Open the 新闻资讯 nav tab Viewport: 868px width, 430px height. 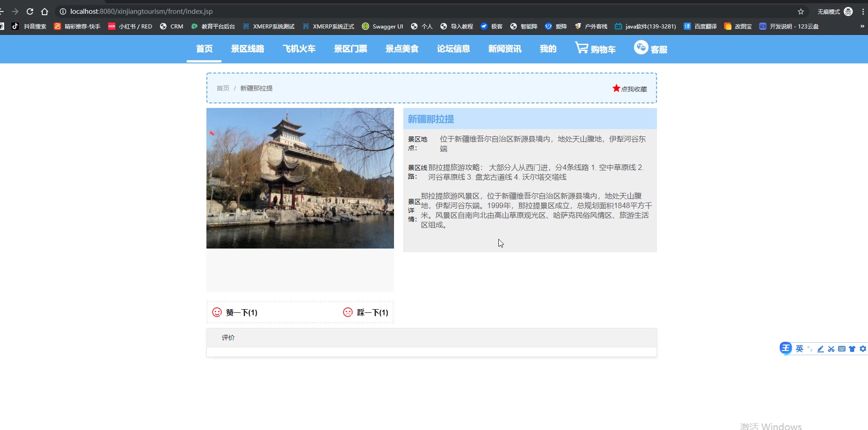click(x=505, y=49)
